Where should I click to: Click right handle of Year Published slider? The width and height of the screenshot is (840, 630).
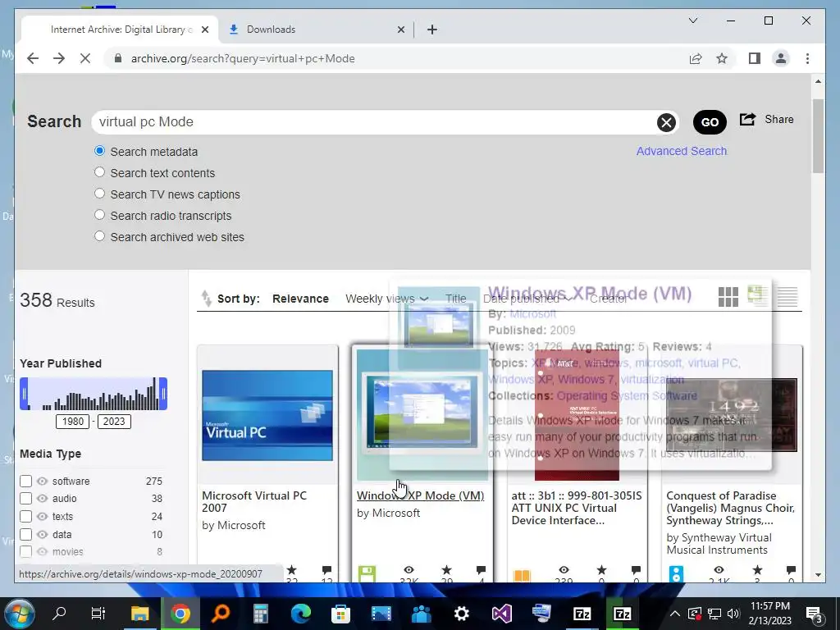pyautogui.click(x=163, y=394)
